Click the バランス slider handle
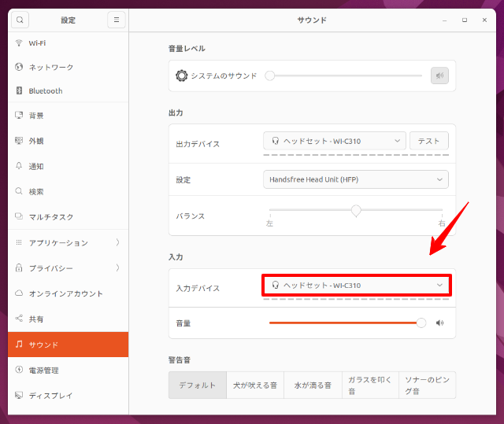The width and height of the screenshot is (504, 424). coord(356,211)
